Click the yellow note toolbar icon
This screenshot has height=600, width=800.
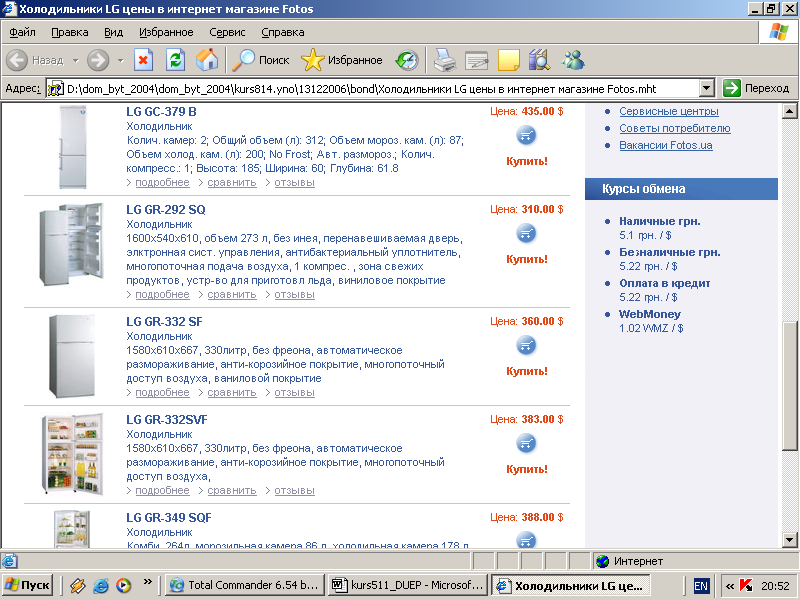(x=508, y=60)
